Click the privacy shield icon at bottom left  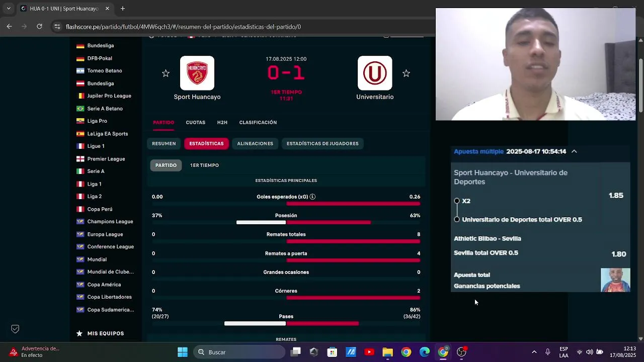pyautogui.click(x=15, y=329)
